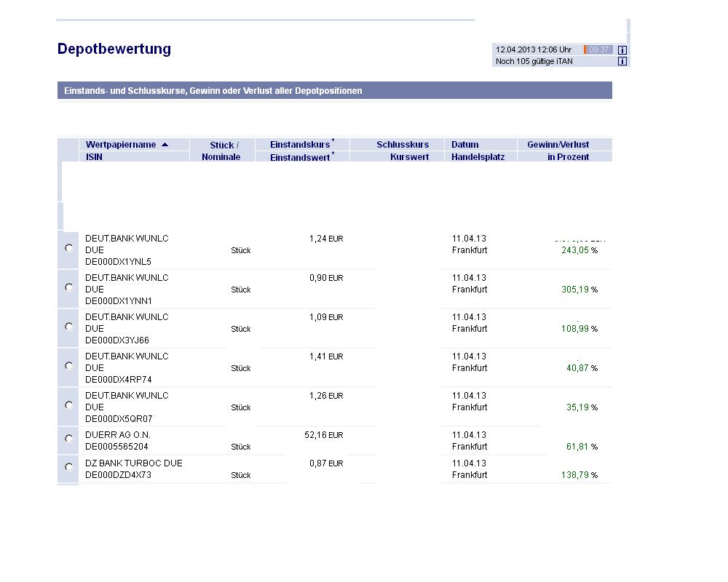Click ISIN DE000DX3YJ66
The image size is (728, 582).
117,340
